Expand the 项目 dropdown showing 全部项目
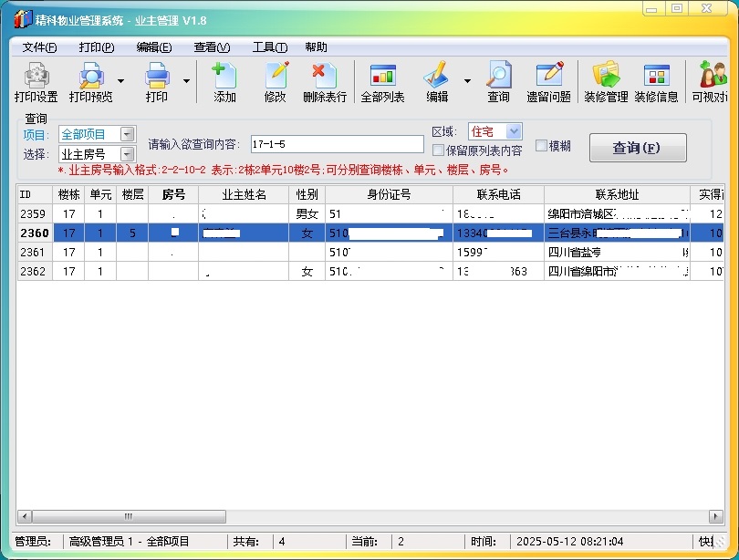Viewport: 739px width, 560px height. pyautogui.click(x=127, y=134)
